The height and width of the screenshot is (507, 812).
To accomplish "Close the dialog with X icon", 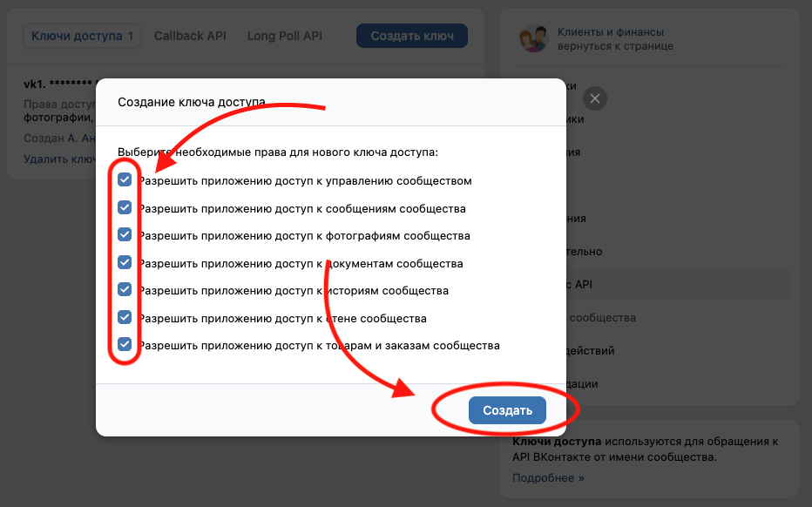I will (x=595, y=98).
